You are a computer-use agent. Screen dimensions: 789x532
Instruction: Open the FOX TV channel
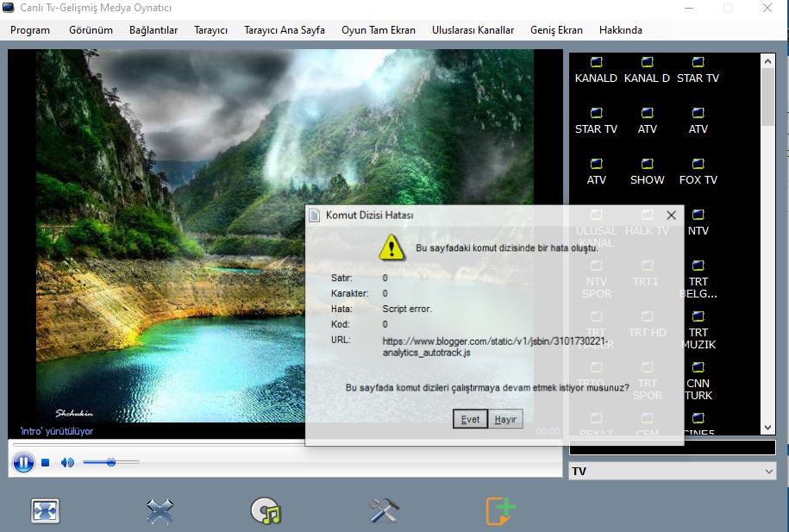tap(698, 164)
